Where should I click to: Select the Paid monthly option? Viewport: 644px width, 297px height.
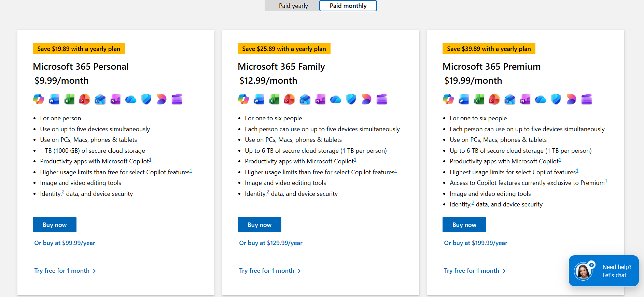click(x=348, y=6)
